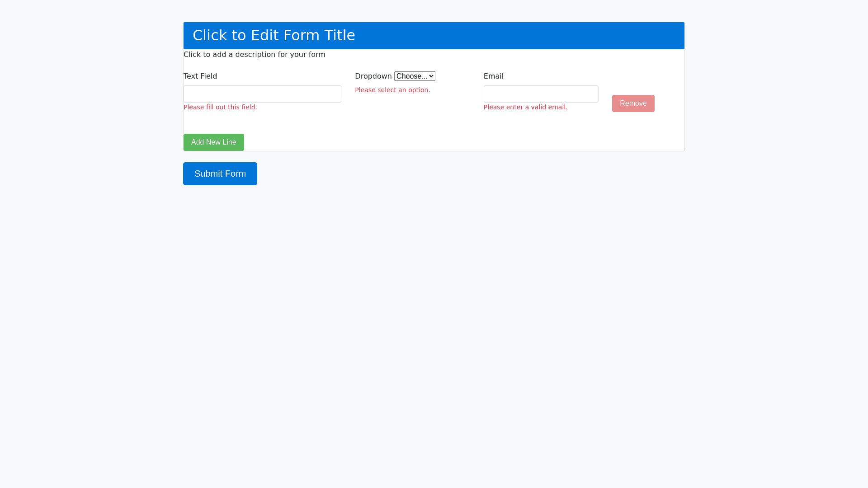Click the form title to edit it
The height and width of the screenshot is (488, 868).
(x=274, y=35)
